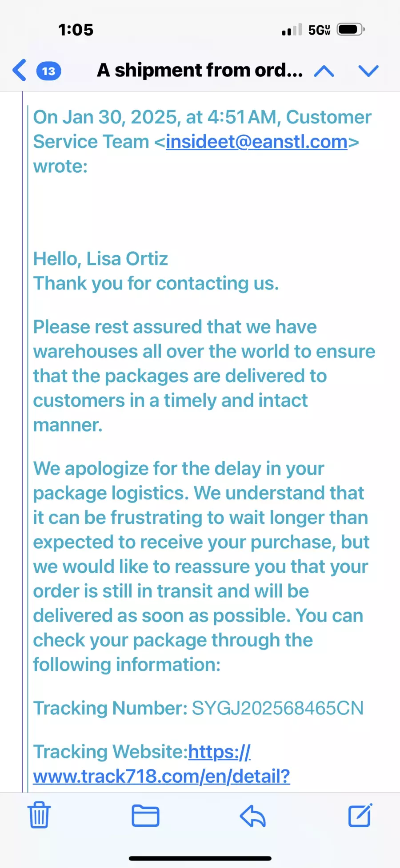Viewport: 400px width, 868px height.
Task: Tap the reply arrow icon
Action: tap(252, 816)
